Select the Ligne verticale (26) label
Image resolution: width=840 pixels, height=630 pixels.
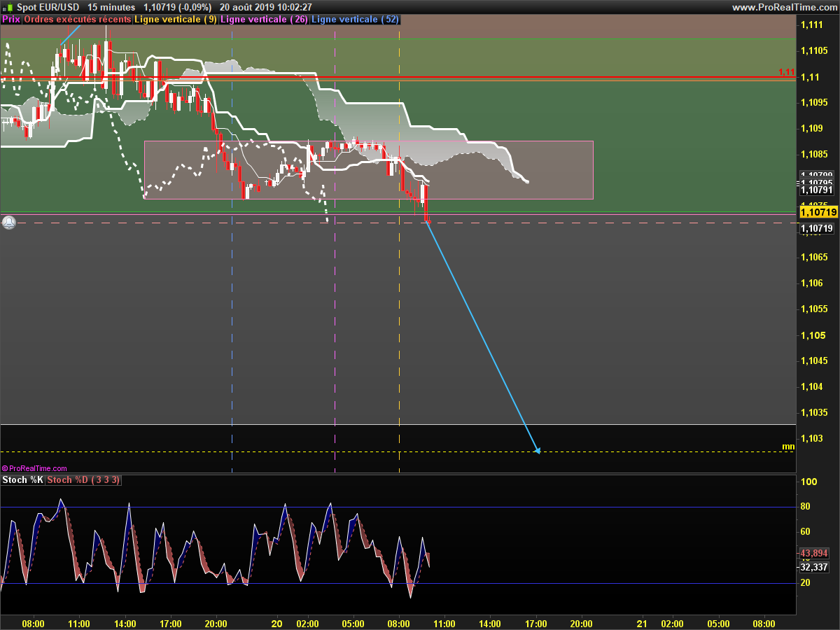(x=264, y=20)
